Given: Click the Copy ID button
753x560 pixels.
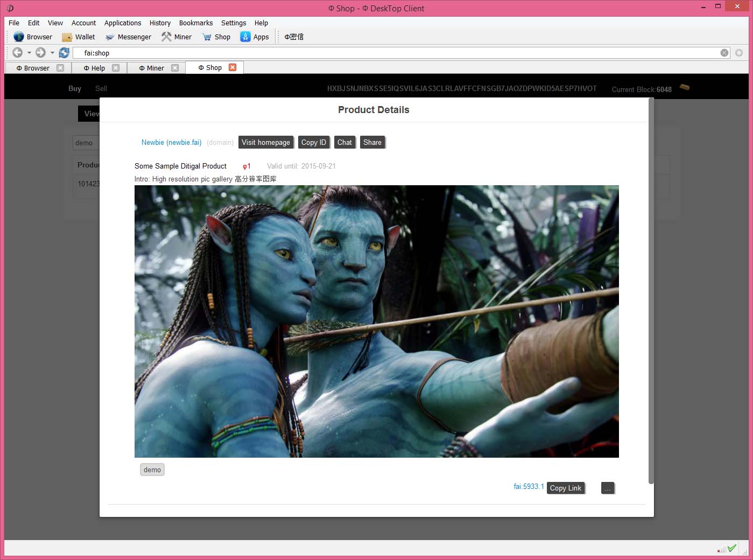Looking at the screenshot, I should pyautogui.click(x=314, y=142).
